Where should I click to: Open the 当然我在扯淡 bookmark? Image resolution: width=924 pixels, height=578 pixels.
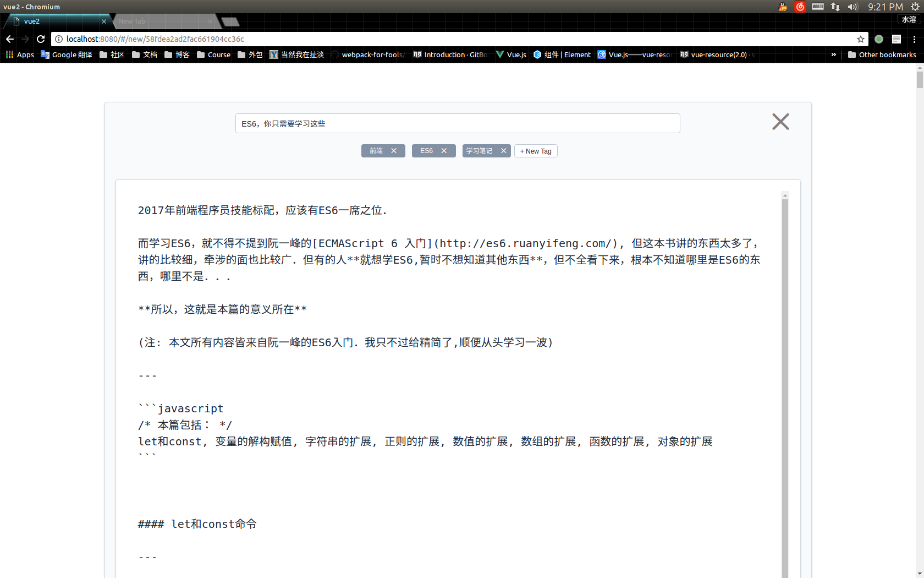(x=297, y=54)
